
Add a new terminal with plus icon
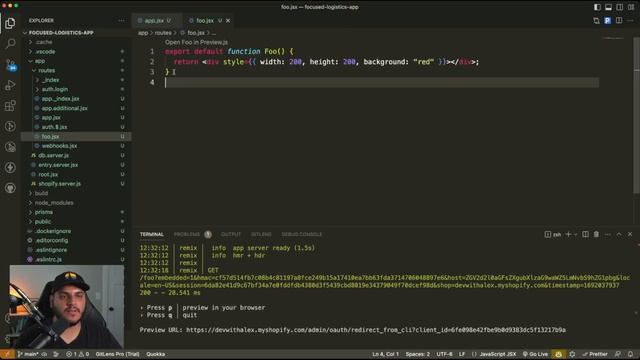coord(568,234)
